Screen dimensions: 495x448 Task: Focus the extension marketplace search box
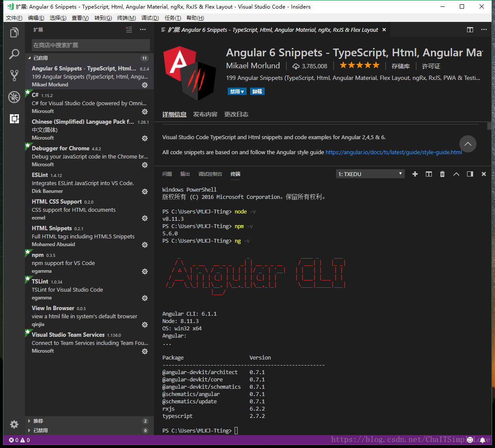click(91, 45)
